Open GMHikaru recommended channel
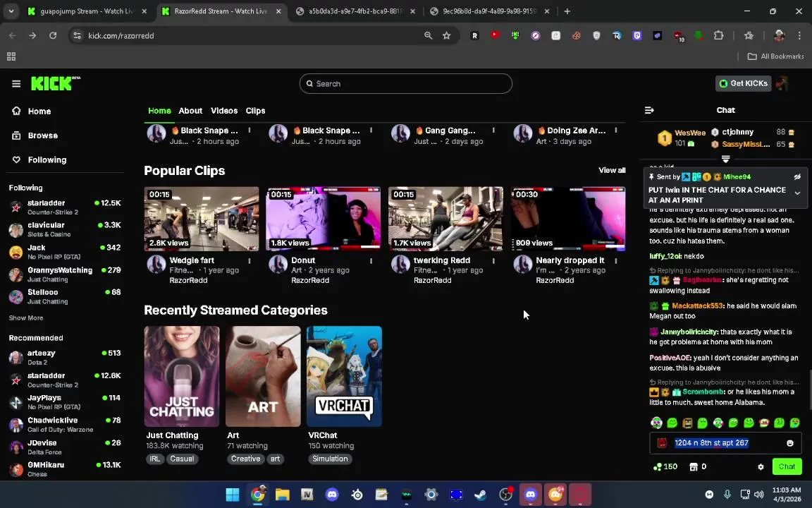Image resolution: width=812 pixels, height=508 pixels. click(65, 469)
